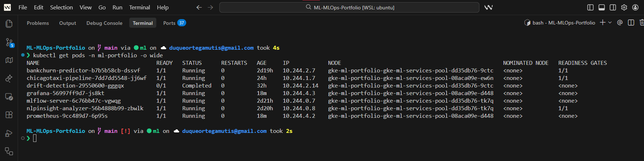
Task: Open the View menu
Action: point(85,8)
